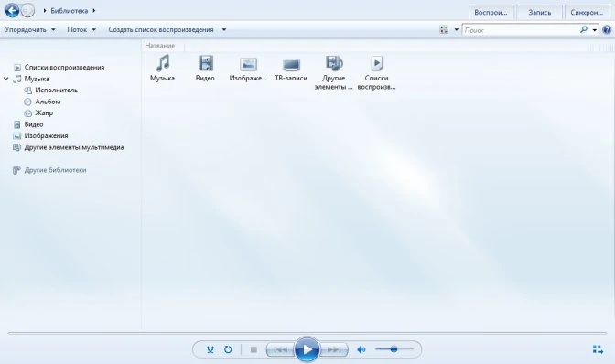Skip to the next track

(x=334, y=349)
